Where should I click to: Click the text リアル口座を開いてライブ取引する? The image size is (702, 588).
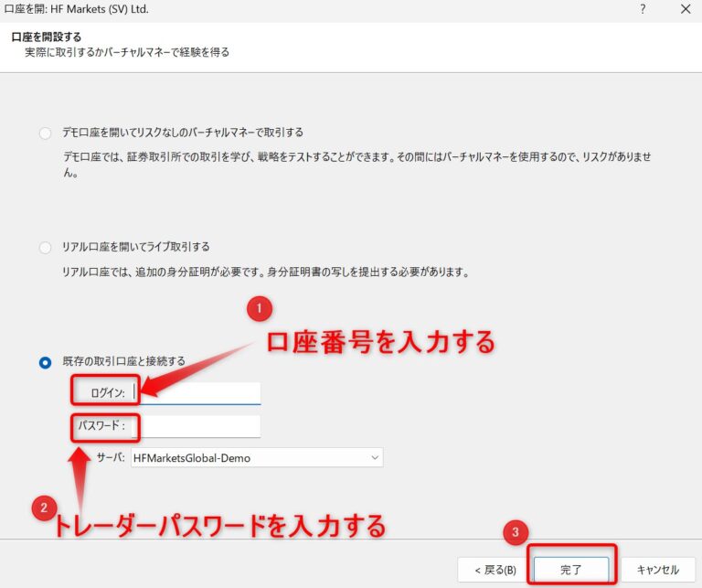tap(136, 247)
